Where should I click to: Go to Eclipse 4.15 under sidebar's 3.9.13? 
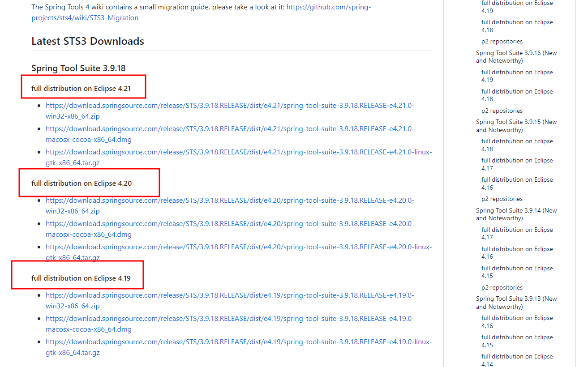point(517,341)
